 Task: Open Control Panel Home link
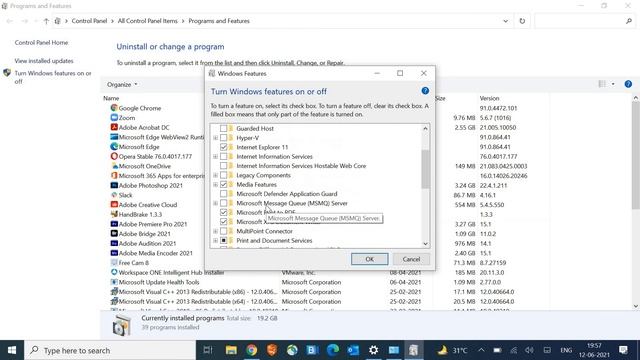41,42
